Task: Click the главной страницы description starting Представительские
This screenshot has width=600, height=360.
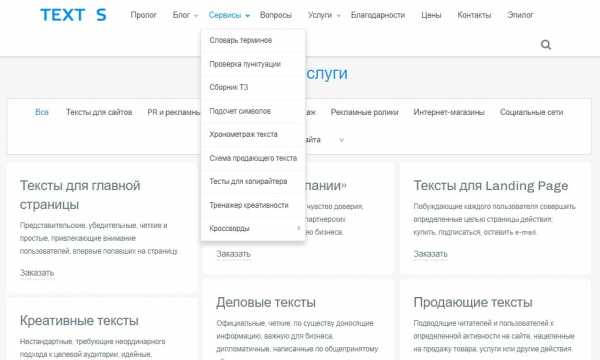Action: tap(99, 238)
